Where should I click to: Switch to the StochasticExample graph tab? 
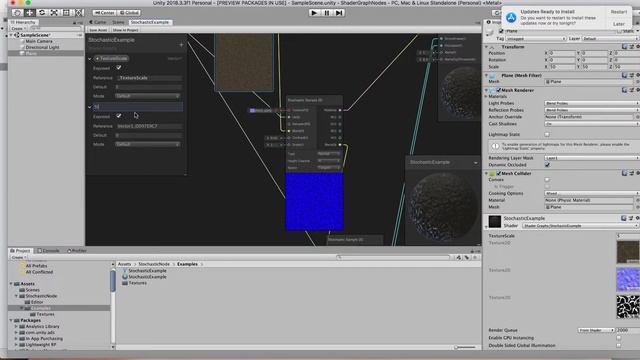click(x=149, y=22)
